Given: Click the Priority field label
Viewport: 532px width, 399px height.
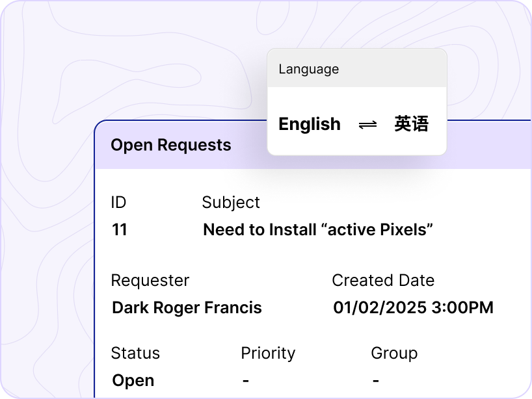Looking at the screenshot, I should pyautogui.click(x=268, y=354).
